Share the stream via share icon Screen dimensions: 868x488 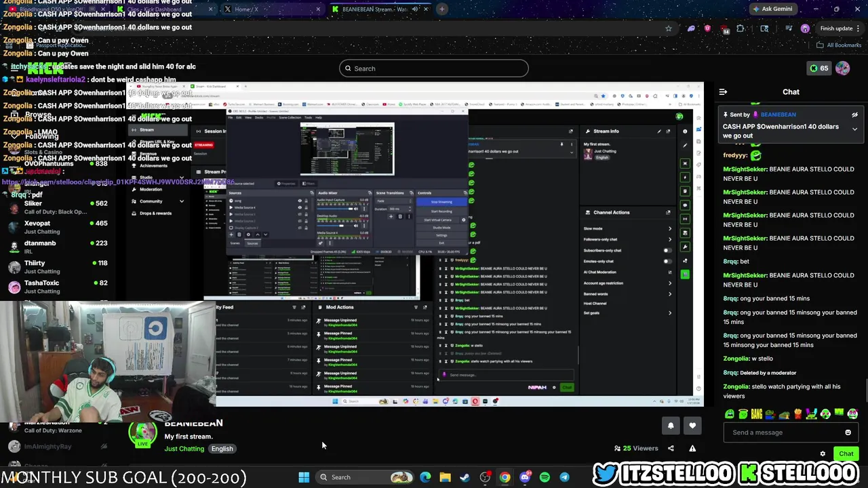671,448
